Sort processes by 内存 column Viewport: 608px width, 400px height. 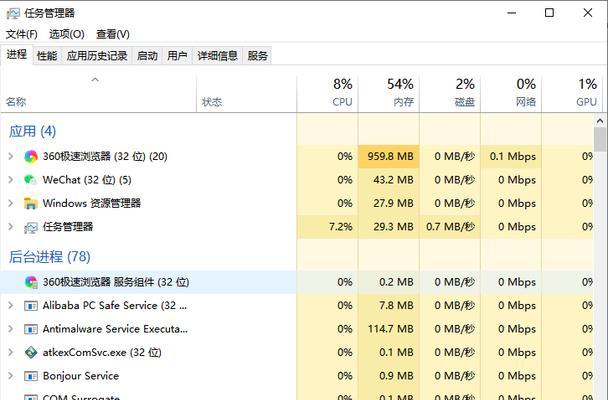coord(389,93)
